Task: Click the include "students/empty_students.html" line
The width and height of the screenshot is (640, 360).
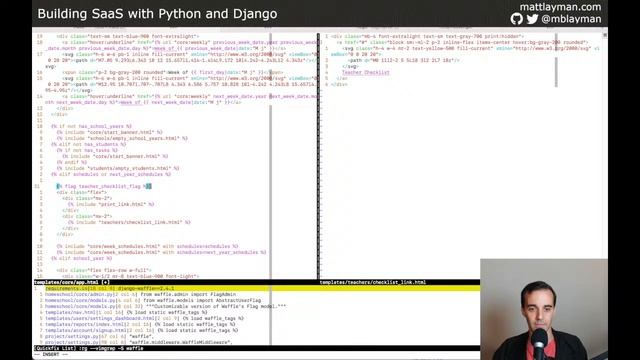Action: [118, 168]
